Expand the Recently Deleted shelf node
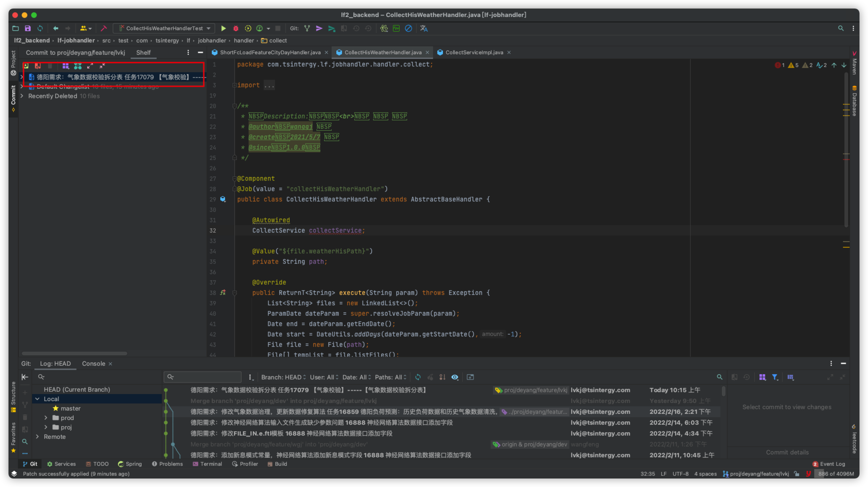Screen dimensions: 868x487 tap(22, 96)
